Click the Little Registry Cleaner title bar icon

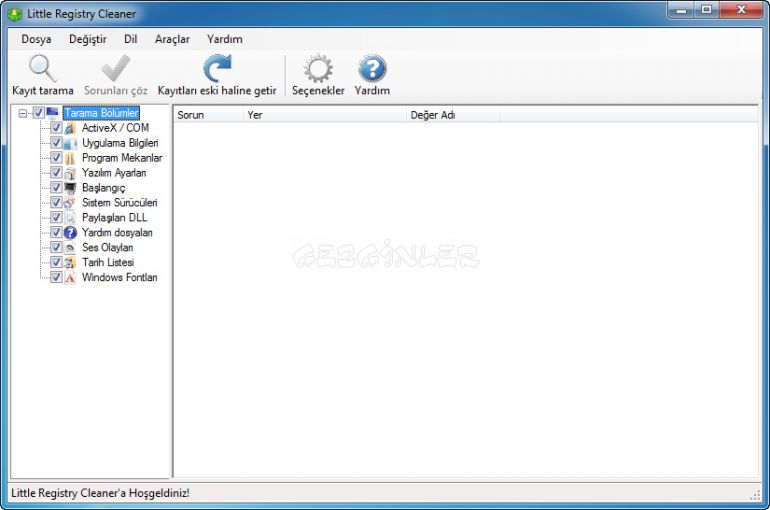click(15, 14)
